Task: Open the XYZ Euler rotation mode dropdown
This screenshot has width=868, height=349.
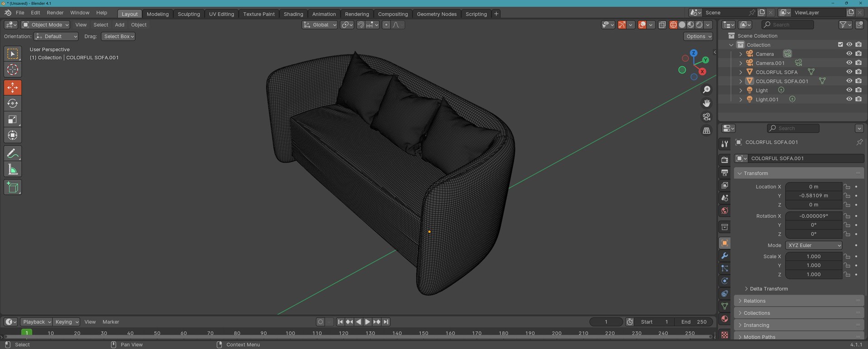Action: [x=814, y=245]
